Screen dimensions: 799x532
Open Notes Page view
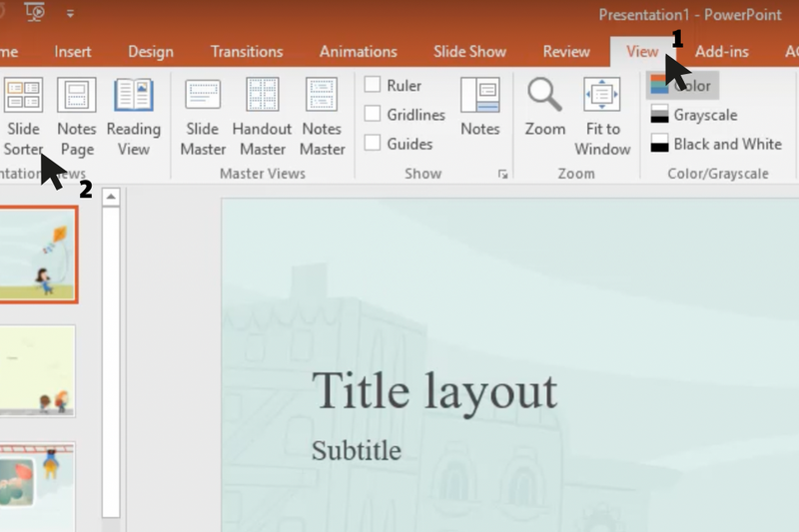[77, 117]
